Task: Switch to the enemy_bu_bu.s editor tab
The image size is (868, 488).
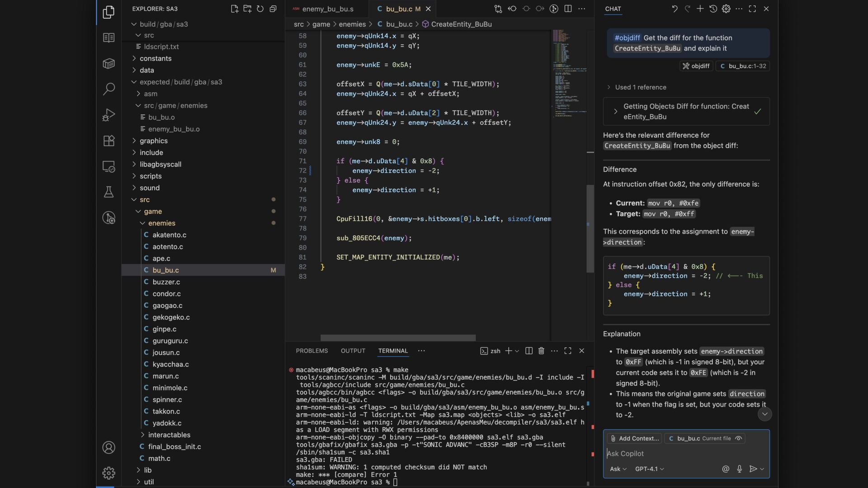Action: pos(327,9)
